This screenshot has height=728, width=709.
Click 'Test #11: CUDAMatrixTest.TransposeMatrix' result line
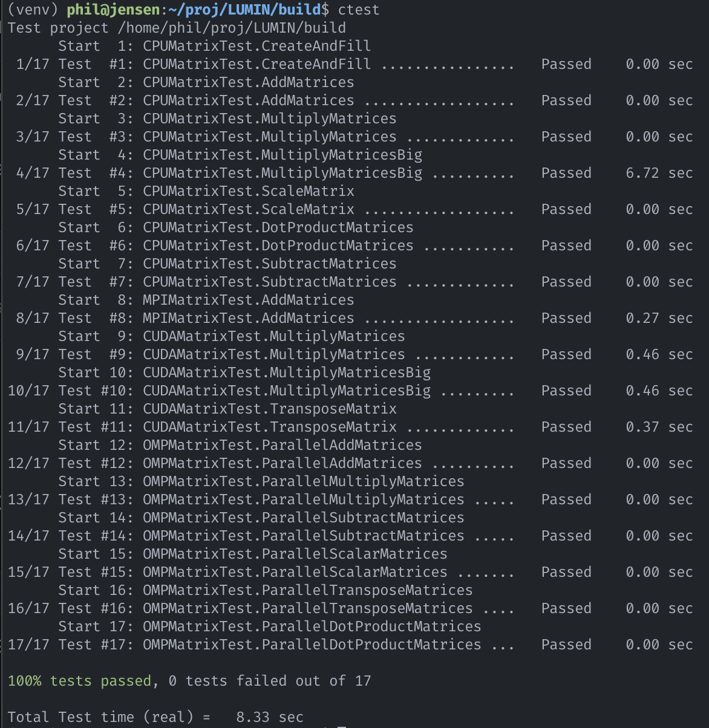(350, 427)
